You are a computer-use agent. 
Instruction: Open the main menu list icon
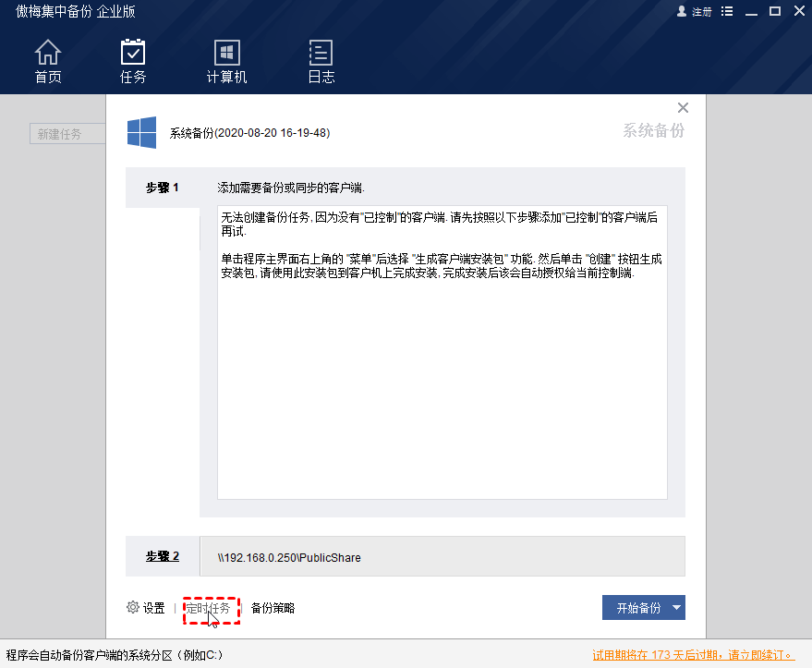(x=728, y=12)
